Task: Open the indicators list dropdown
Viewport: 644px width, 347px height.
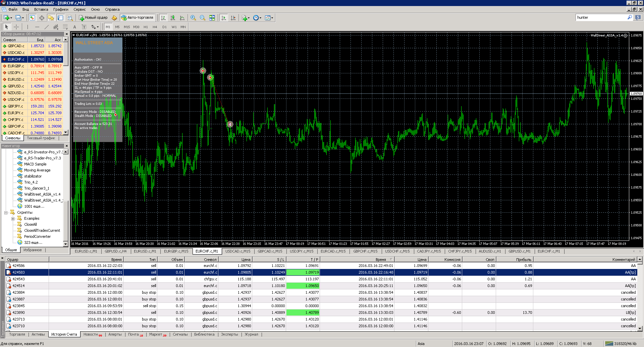Action: [x=246, y=18]
